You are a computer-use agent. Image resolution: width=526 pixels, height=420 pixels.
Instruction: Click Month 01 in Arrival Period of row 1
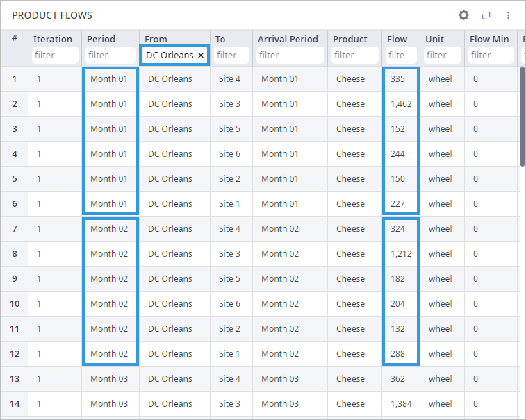click(x=280, y=79)
